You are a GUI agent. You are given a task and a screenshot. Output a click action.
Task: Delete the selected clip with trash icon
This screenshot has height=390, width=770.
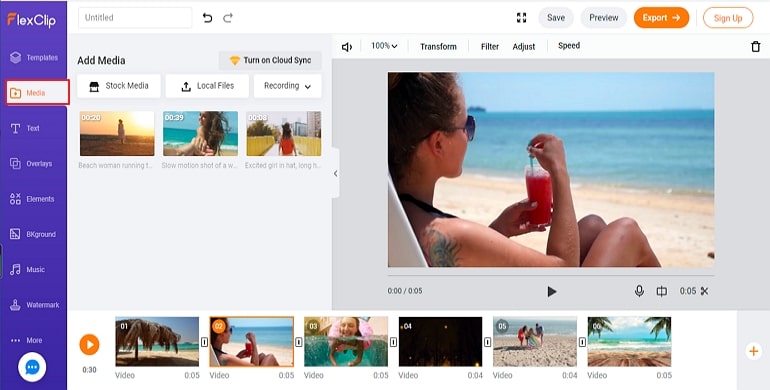tap(756, 47)
